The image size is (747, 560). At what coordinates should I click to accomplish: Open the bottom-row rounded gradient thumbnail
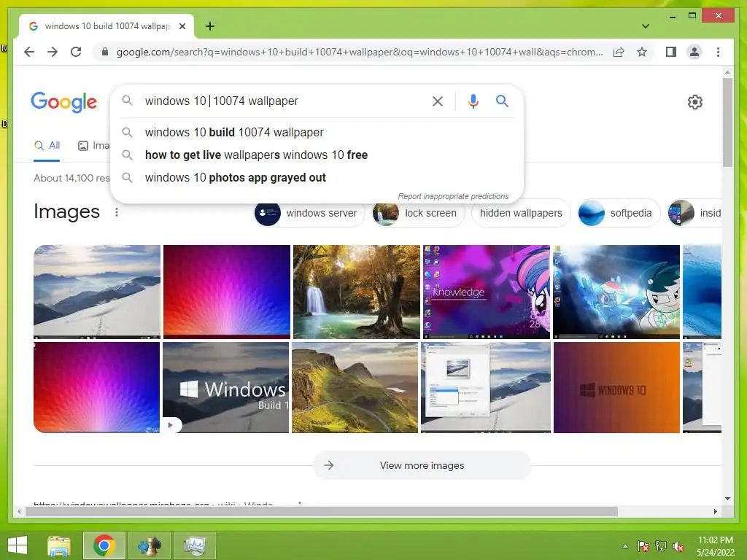click(x=97, y=388)
